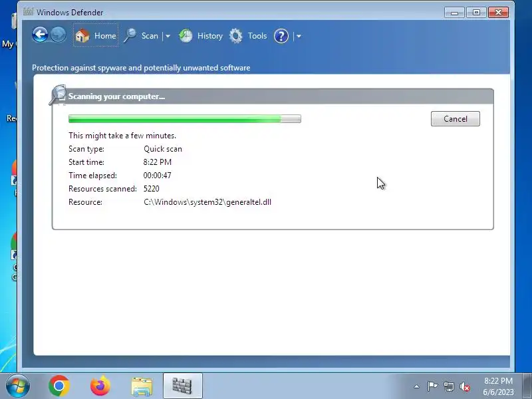Click the 'This might take a few minutes.' text
Image resolution: width=532 pixels, height=399 pixels.
tap(122, 136)
